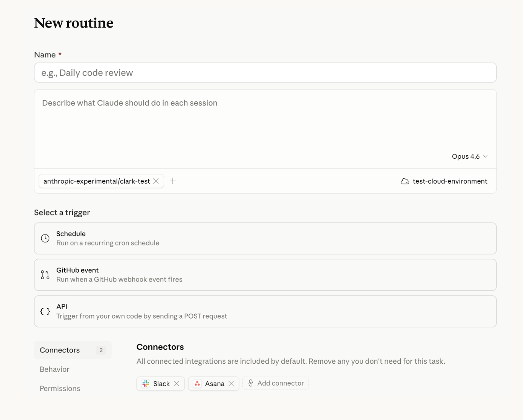Screen dimensions: 523x420
Task: Select the Schedule trigger option
Action: (x=265, y=238)
